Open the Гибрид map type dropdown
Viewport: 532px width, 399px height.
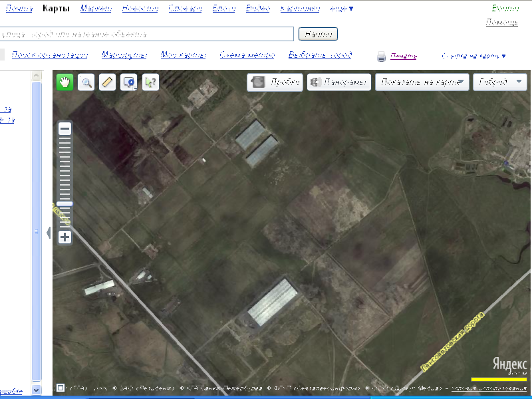coord(500,82)
